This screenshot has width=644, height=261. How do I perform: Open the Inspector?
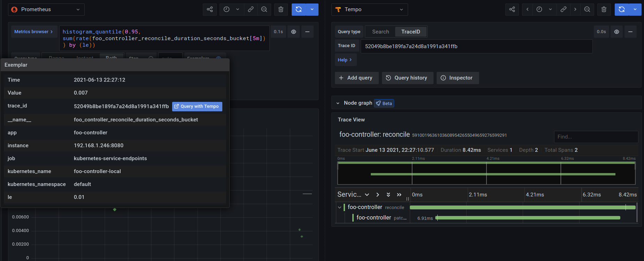click(458, 78)
